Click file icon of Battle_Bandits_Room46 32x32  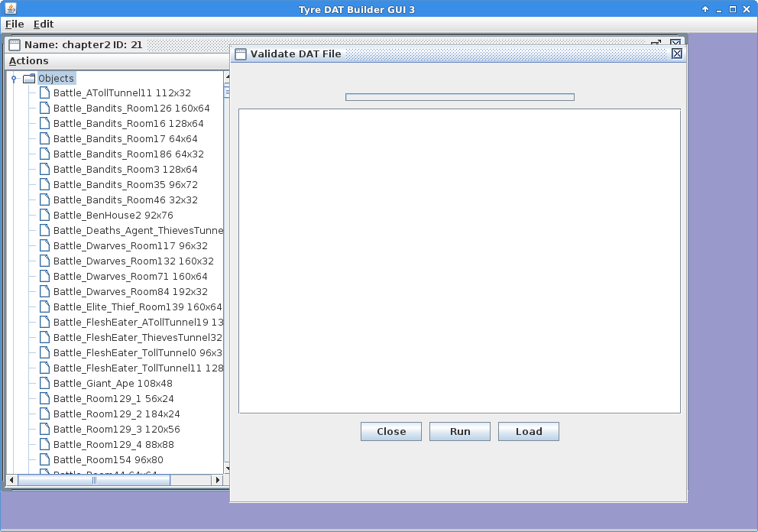point(44,199)
